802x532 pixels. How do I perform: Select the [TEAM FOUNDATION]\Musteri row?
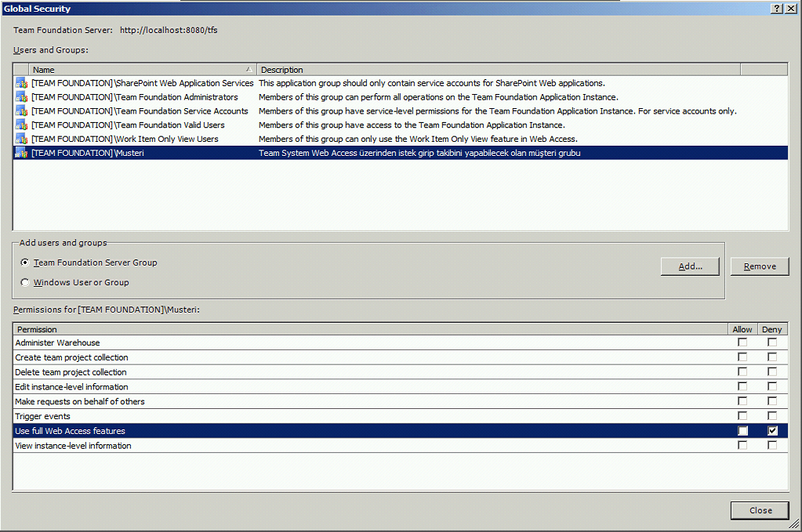(401, 153)
